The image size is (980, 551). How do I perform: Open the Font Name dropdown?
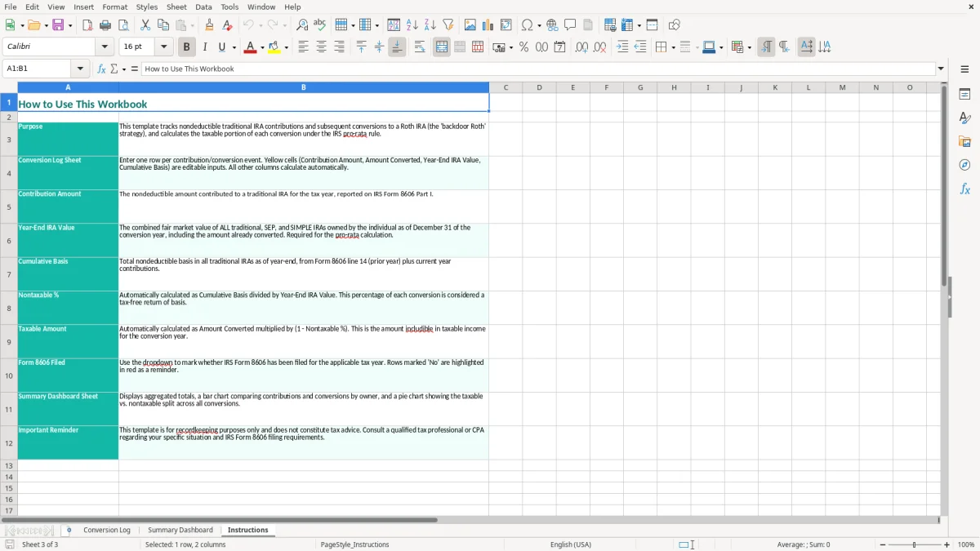click(105, 47)
